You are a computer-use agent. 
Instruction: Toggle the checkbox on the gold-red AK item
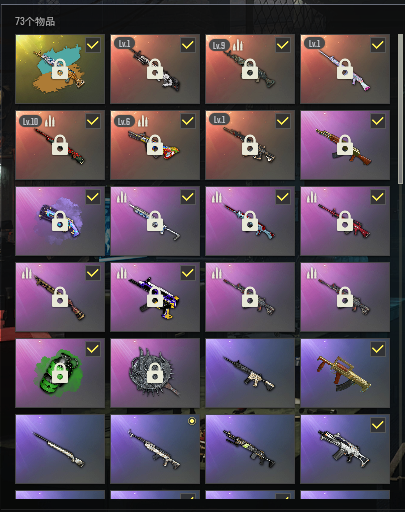(378, 121)
